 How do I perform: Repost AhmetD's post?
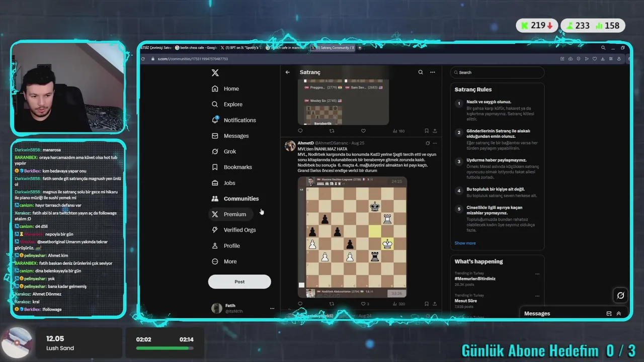pos(332,304)
